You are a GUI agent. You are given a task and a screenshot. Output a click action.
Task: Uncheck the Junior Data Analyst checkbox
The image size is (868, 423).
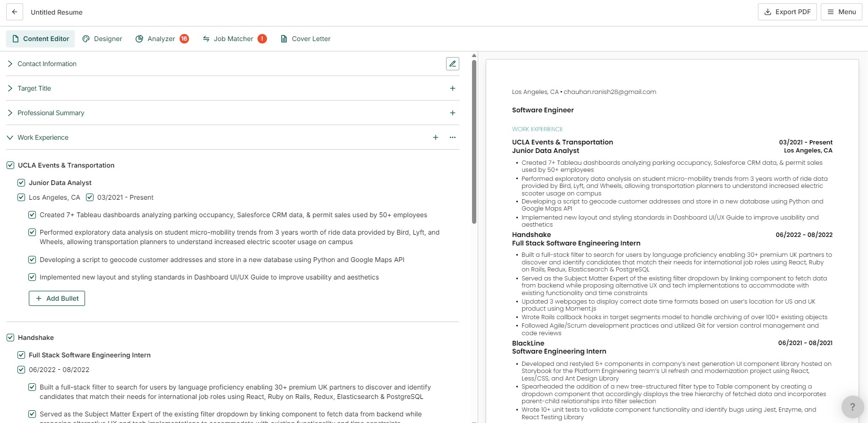coord(21,183)
